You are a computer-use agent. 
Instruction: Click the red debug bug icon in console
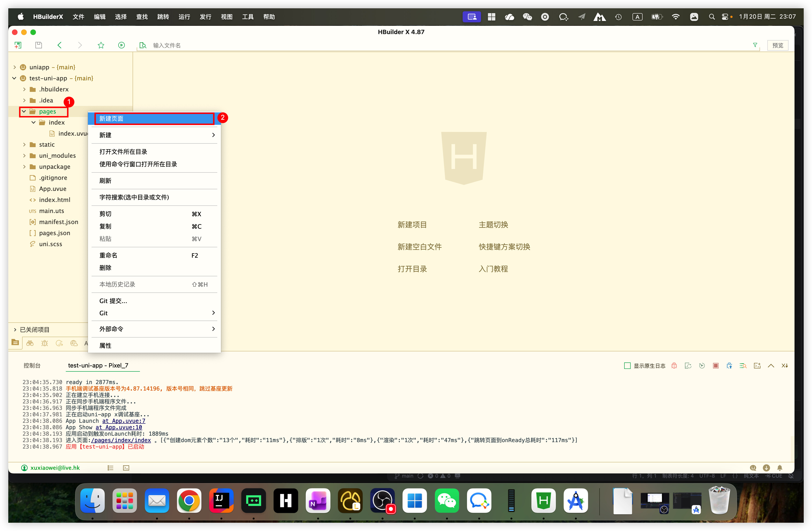(674, 365)
